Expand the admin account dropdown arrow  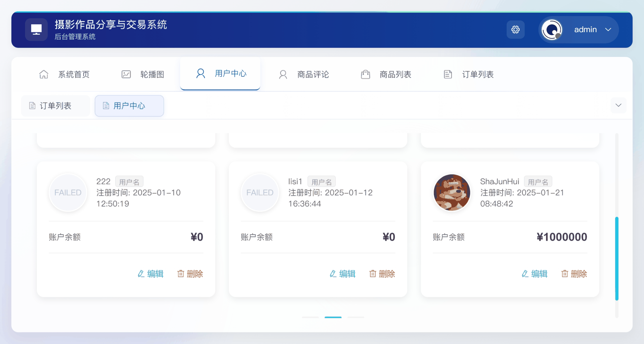pos(608,29)
